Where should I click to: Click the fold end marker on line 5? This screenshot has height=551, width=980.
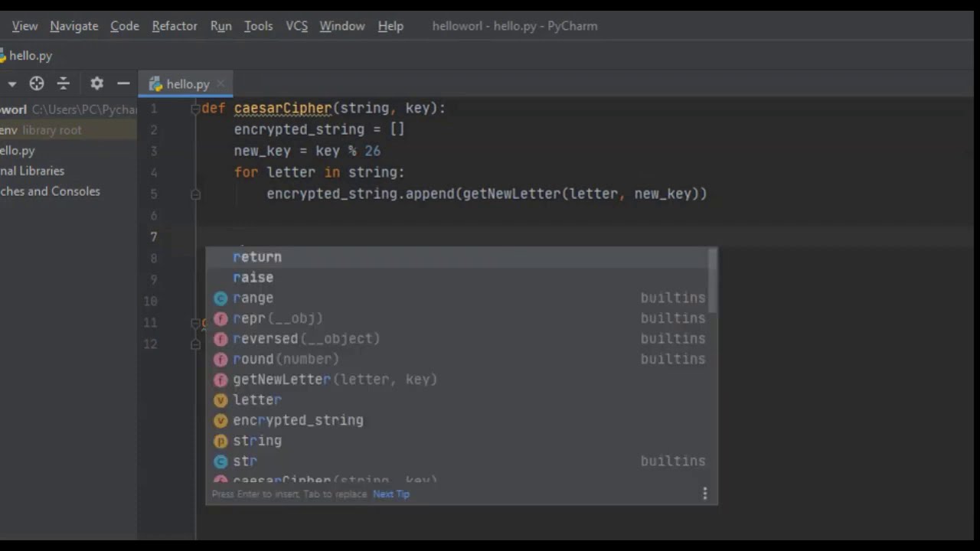195,194
